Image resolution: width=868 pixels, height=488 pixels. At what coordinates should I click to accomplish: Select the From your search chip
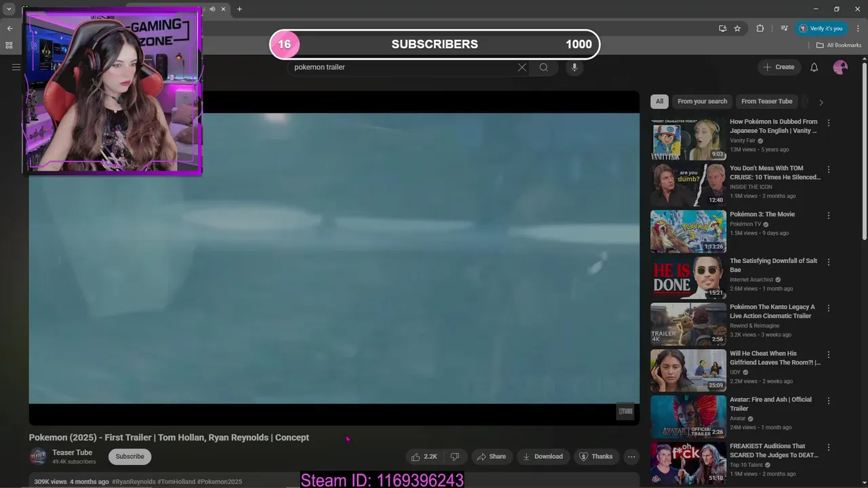[702, 102]
